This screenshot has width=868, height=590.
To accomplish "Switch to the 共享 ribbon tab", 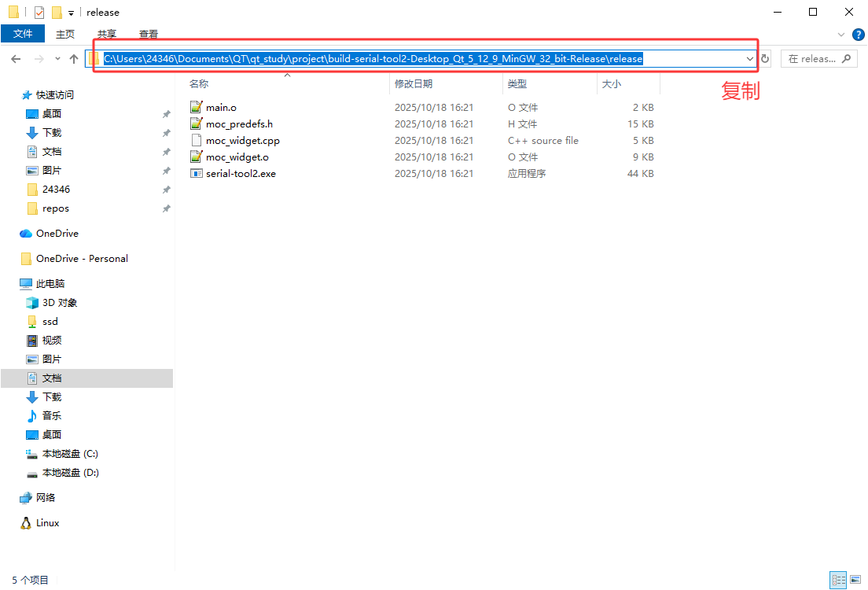I will 107,34.
